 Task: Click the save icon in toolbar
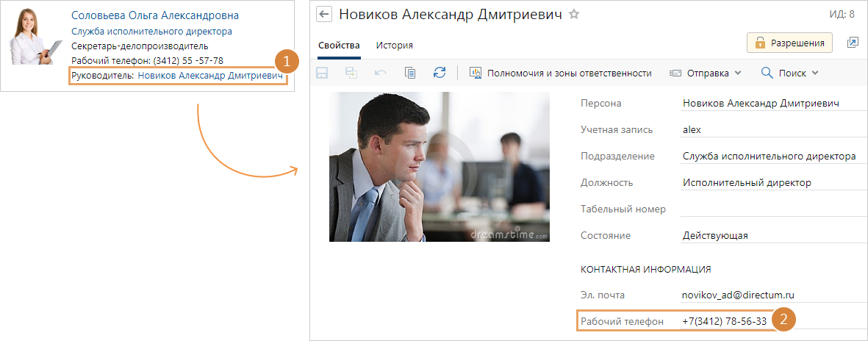click(x=323, y=73)
